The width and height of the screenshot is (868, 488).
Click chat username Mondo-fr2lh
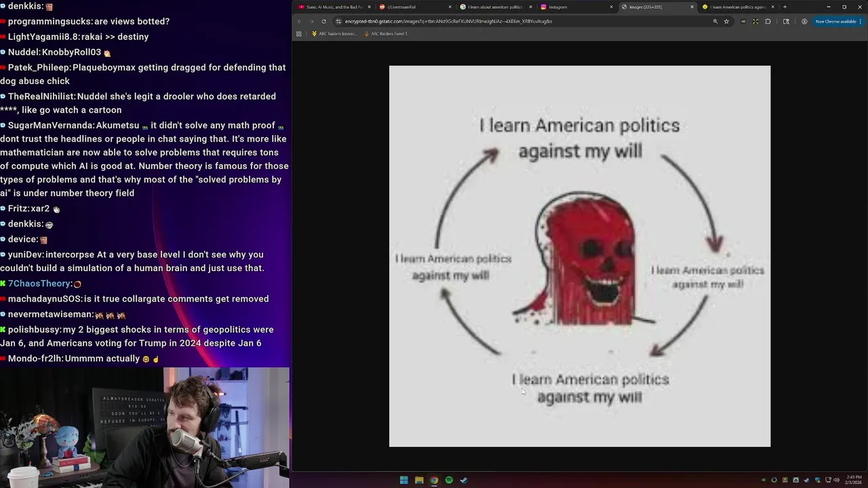35,359
